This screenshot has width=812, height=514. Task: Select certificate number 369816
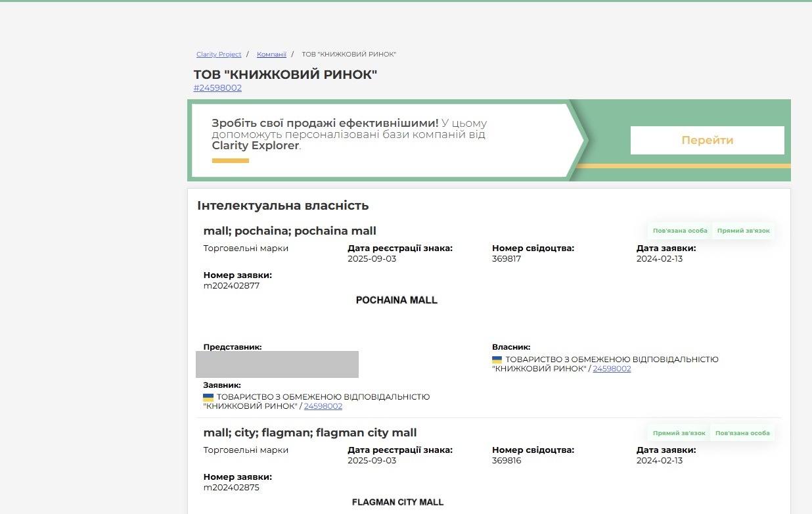pos(507,461)
